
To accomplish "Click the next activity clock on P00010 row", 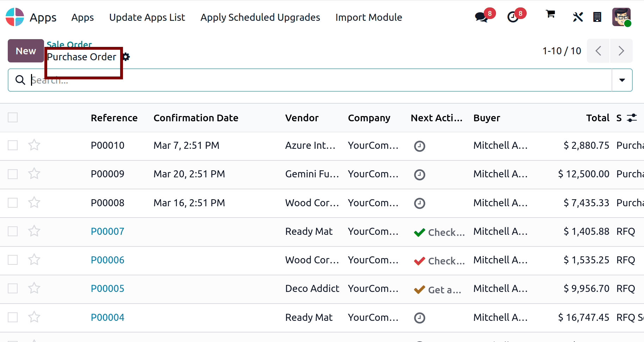I will click(x=419, y=146).
